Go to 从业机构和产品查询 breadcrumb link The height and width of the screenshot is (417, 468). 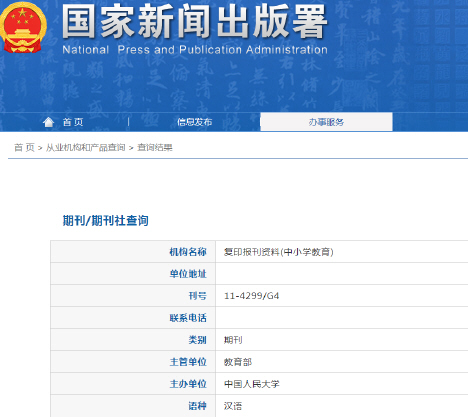click(86, 147)
